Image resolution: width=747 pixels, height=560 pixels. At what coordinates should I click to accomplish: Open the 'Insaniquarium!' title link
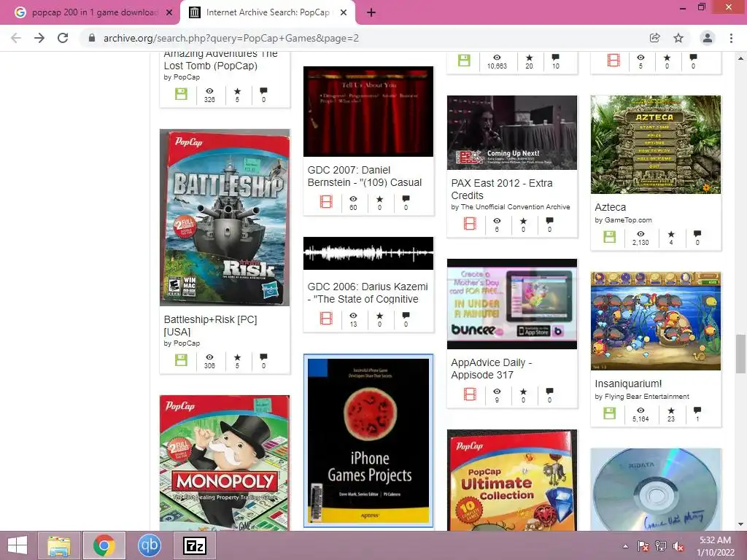click(x=628, y=384)
